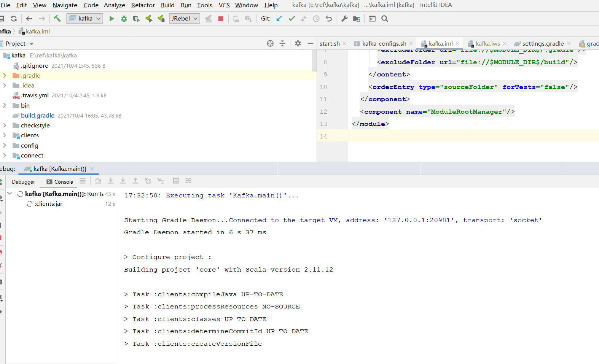599x364 pixels.
Task: Select build.gradle in project tree
Action: pyautogui.click(x=37, y=115)
